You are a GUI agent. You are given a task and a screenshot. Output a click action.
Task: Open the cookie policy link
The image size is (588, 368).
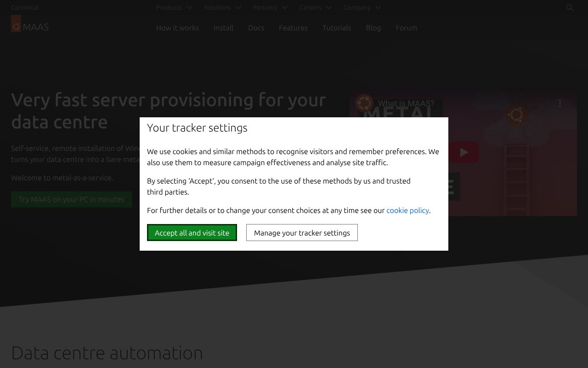[x=407, y=210]
